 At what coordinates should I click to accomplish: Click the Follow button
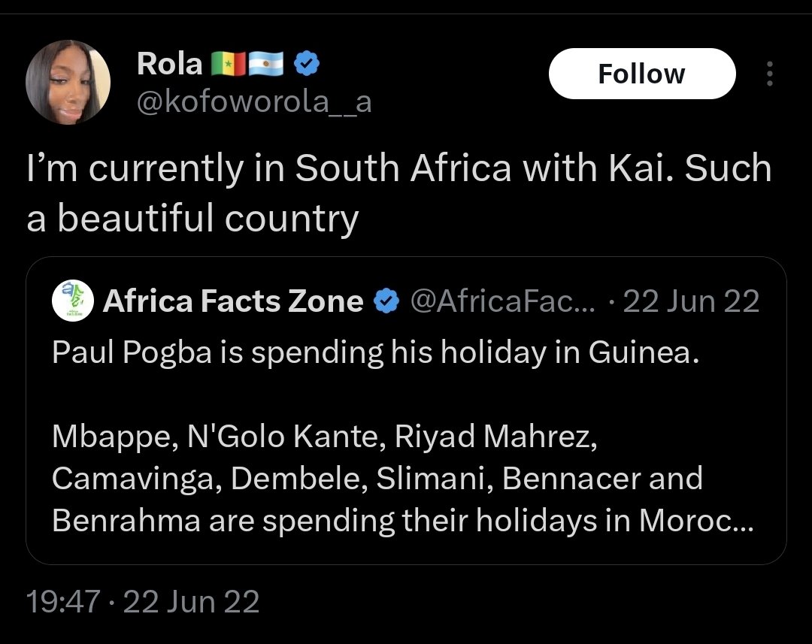click(x=641, y=74)
